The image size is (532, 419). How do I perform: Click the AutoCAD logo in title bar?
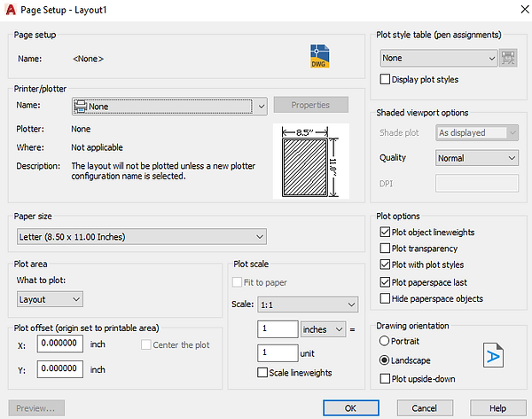click(11, 10)
